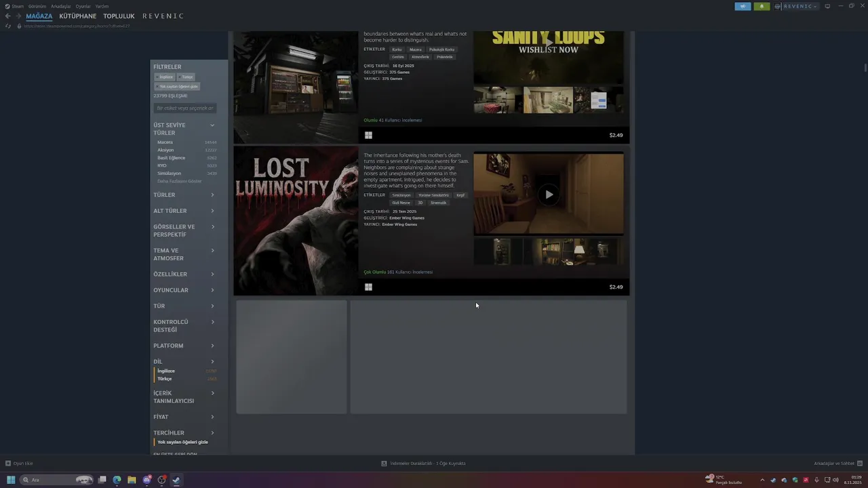868x488 pixels.
Task: Click 'Daha Fazlasını Göster' under genres
Action: (180, 181)
